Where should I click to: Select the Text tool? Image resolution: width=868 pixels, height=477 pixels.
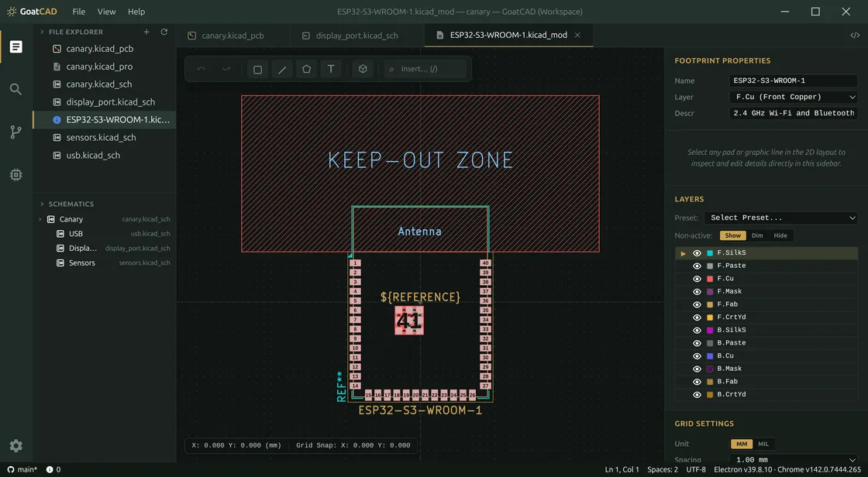point(330,69)
